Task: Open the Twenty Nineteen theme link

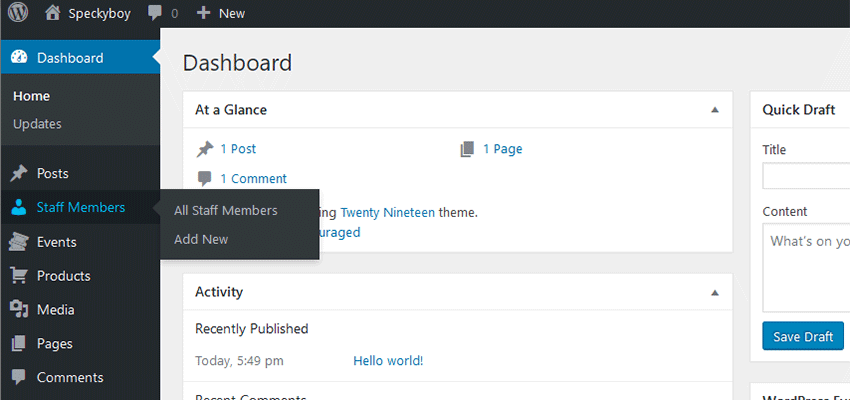Action: click(x=388, y=212)
